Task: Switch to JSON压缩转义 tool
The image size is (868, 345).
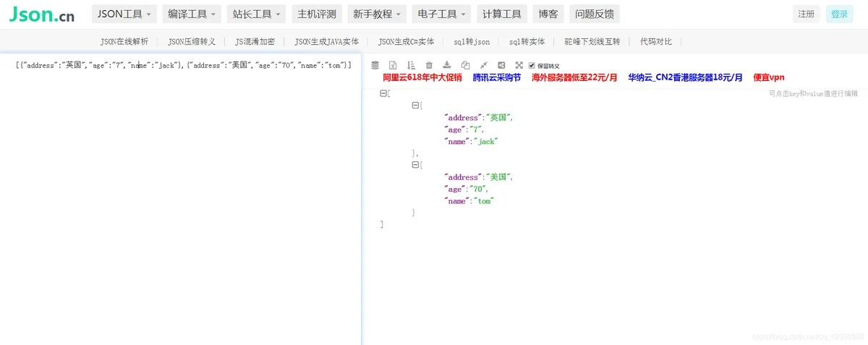Action: pos(192,42)
